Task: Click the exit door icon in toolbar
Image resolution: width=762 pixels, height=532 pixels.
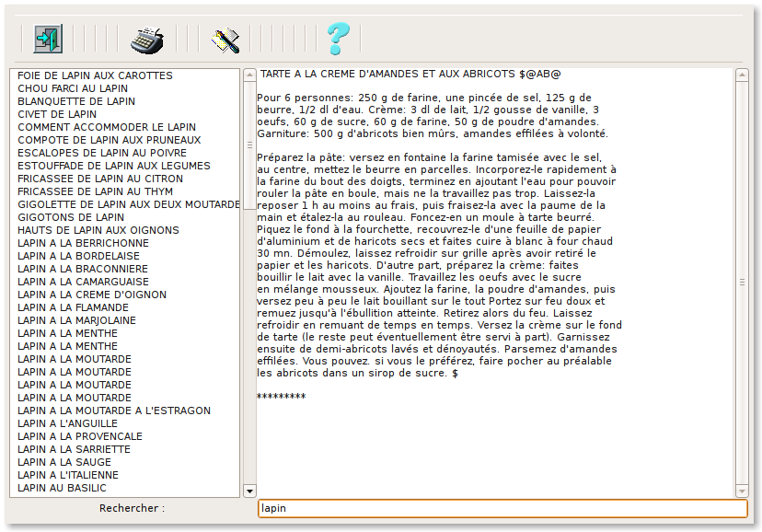Action: tap(48, 39)
